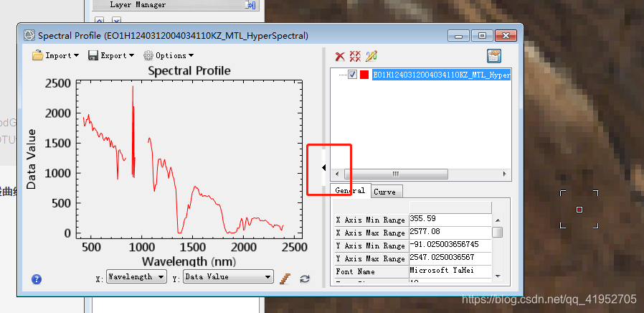Collapse the side panel with black triangle arrow
The width and height of the screenshot is (644, 313).
point(323,167)
